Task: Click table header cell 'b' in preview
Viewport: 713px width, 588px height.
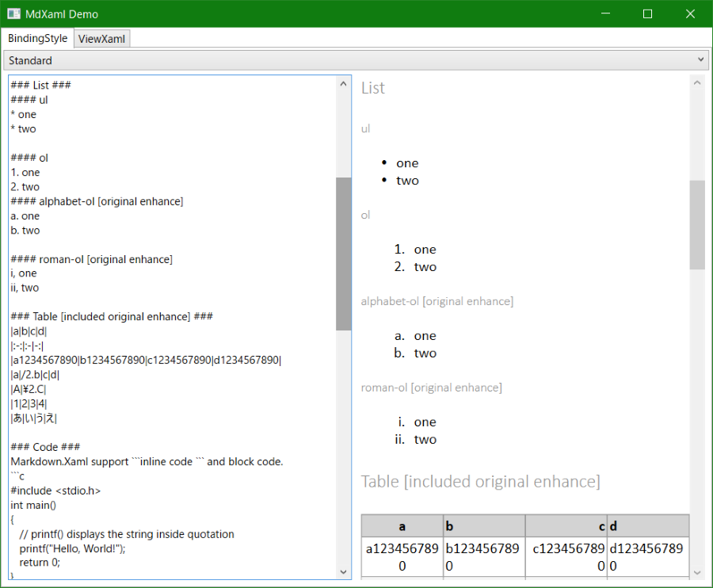Action: click(484, 526)
